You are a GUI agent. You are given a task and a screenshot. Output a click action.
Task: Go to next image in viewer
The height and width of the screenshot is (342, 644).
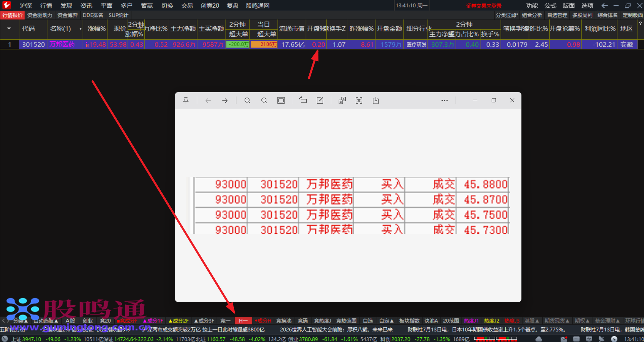225,101
